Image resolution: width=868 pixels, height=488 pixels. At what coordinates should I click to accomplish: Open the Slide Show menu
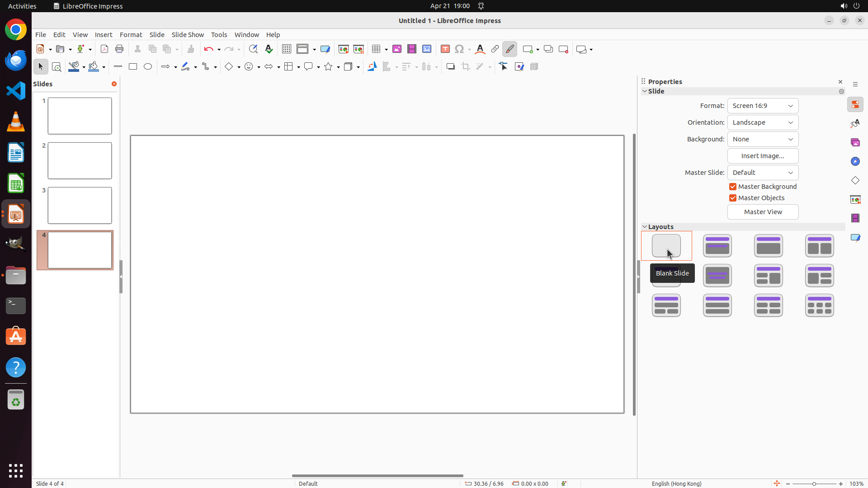[x=188, y=35]
